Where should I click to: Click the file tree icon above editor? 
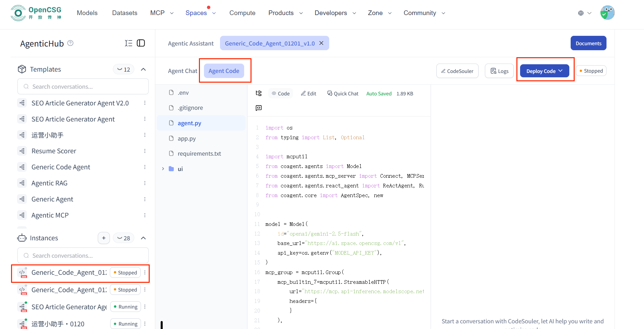tap(259, 93)
